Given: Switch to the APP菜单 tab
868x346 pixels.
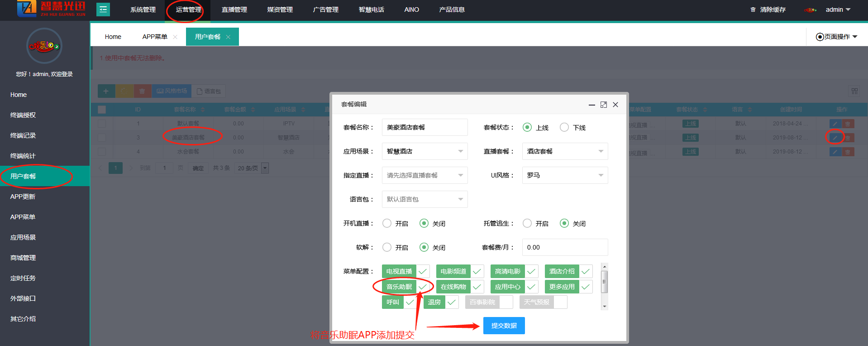Looking at the screenshot, I should [155, 37].
